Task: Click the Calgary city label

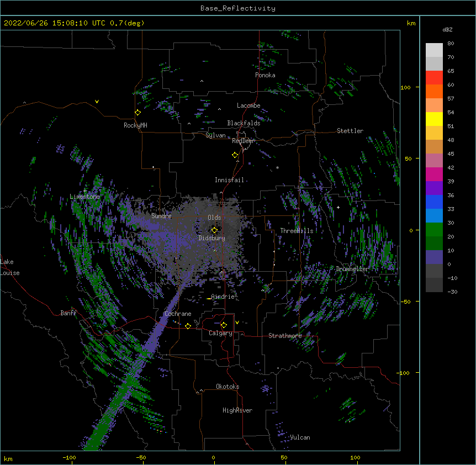Action: pyautogui.click(x=220, y=333)
